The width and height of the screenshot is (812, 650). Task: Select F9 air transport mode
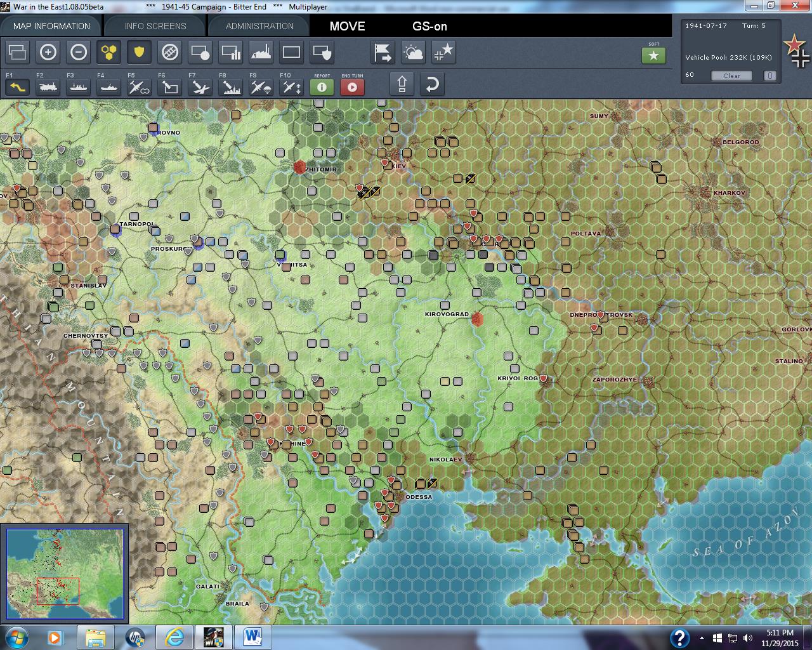(x=261, y=86)
